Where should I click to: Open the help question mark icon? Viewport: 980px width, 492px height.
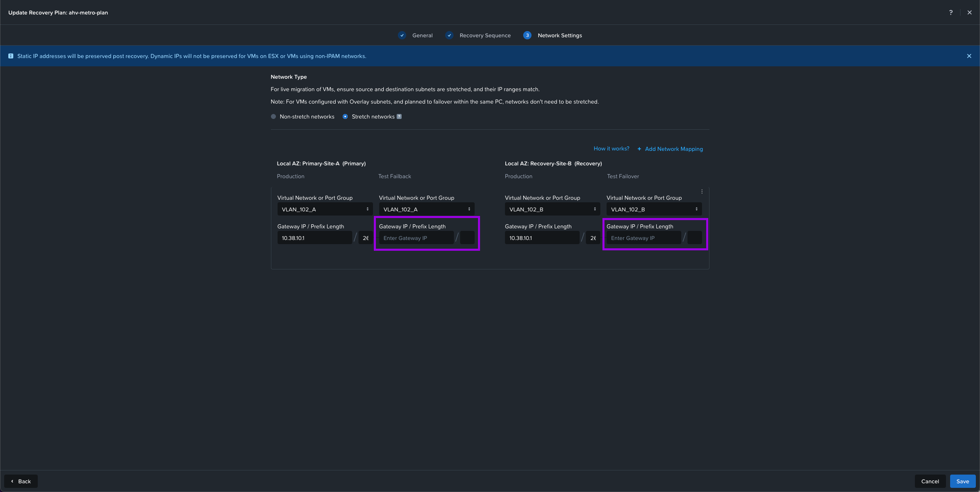[x=951, y=12]
